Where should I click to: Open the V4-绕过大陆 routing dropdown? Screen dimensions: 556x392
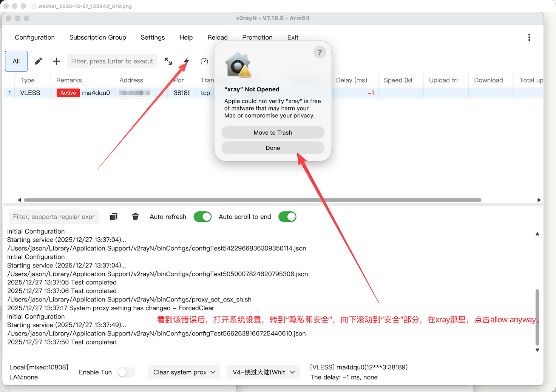(x=263, y=372)
